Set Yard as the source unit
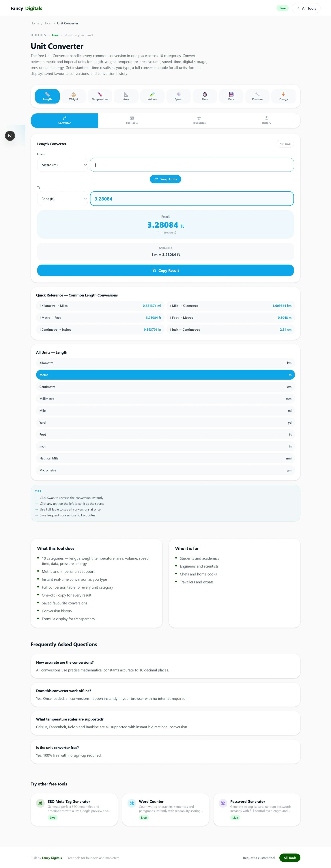Viewport: 331px width, 868px height. [165, 423]
